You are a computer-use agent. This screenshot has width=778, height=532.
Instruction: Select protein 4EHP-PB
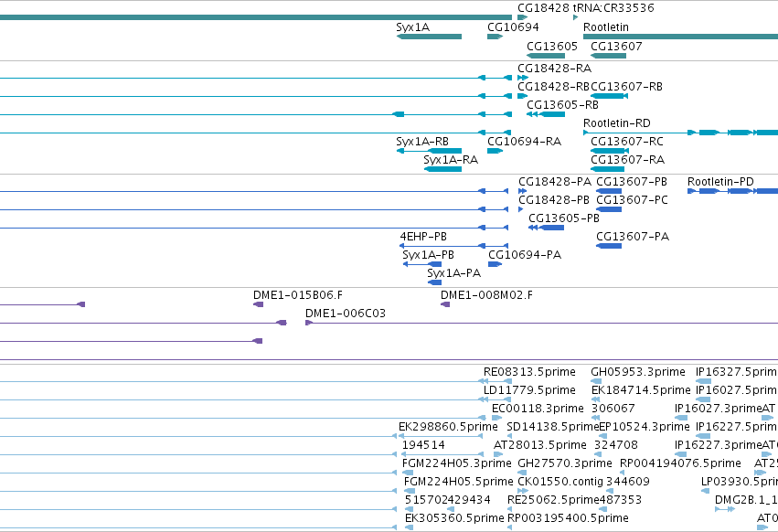tap(423, 237)
